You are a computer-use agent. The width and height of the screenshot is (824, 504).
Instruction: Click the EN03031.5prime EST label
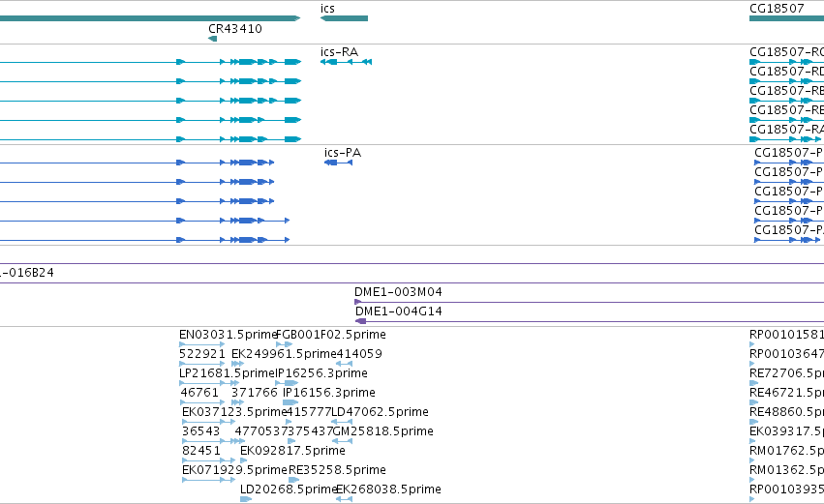pos(229,335)
